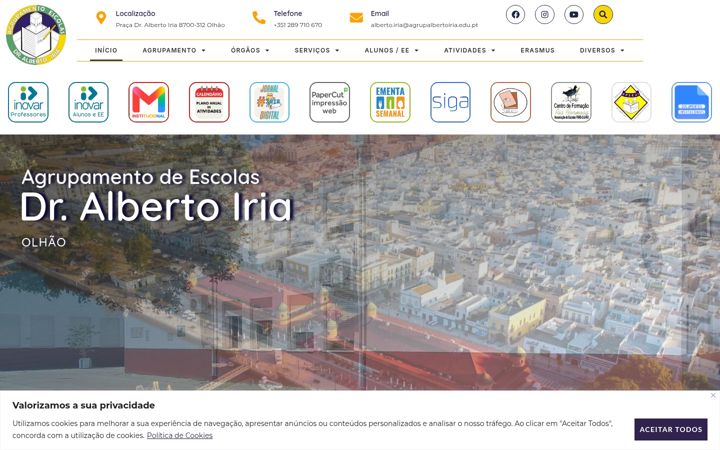This screenshot has height=450, width=720.
Task: Click the location pin icon
Action: (101, 18)
